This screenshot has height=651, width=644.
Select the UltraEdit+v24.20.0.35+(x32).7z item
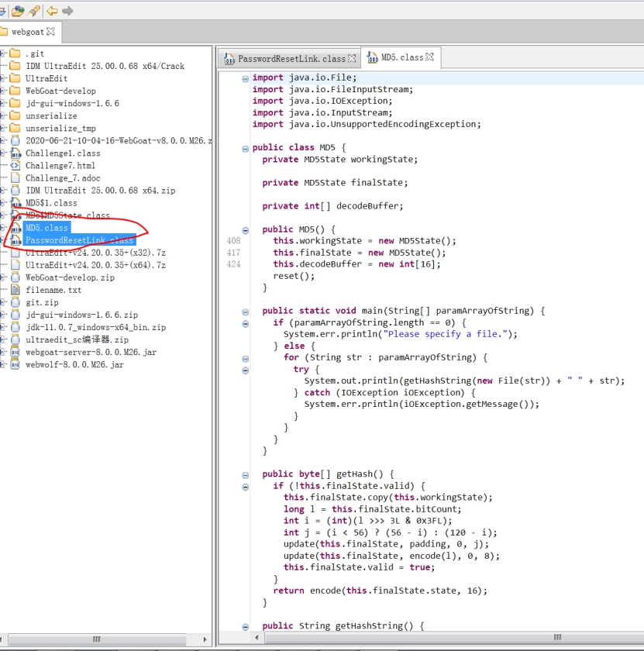[x=95, y=253]
